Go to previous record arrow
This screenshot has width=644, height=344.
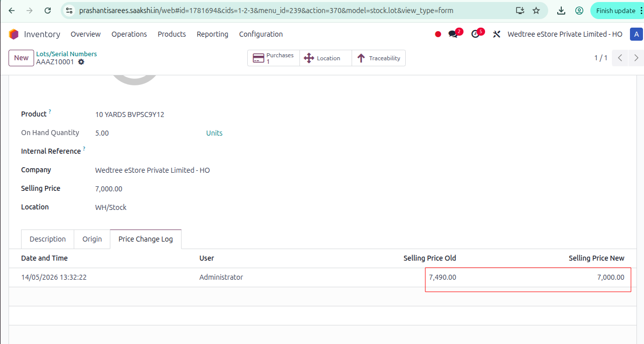click(x=620, y=58)
